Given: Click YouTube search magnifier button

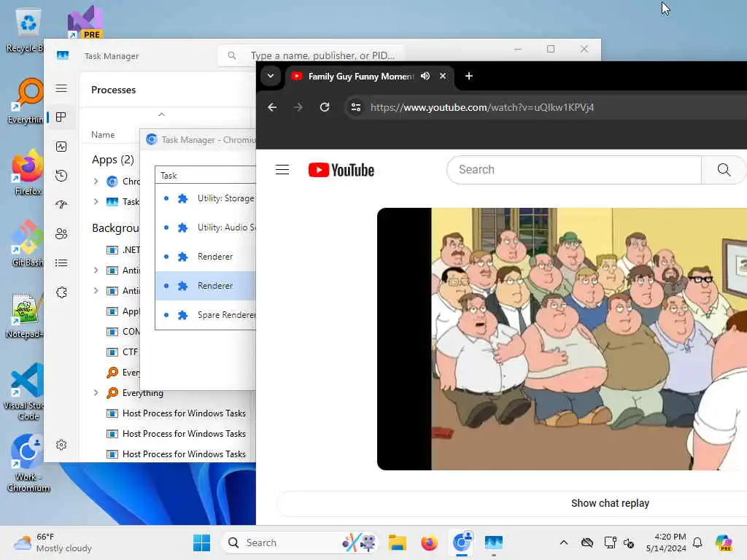Looking at the screenshot, I should pos(724,169).
